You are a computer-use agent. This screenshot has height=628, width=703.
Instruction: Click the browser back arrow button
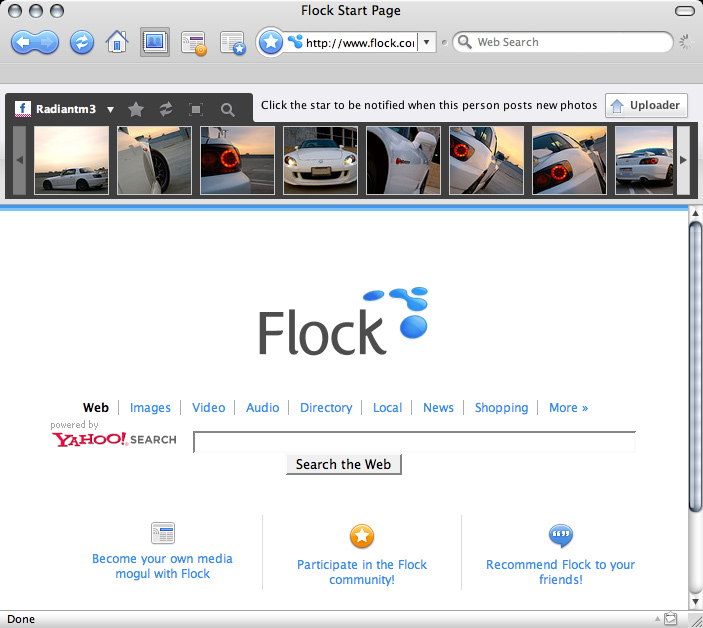[23, 43]
